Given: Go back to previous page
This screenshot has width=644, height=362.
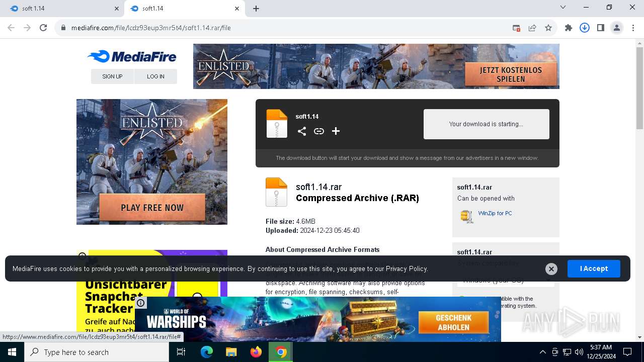Looking at the screenshot, I should pos(12,28).
